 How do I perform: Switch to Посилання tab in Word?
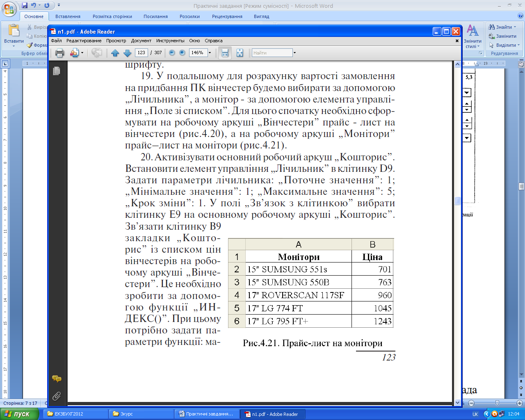pos(155,16)
